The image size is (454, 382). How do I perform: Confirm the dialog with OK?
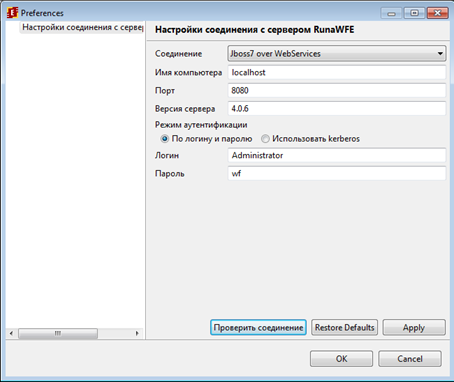341,359
